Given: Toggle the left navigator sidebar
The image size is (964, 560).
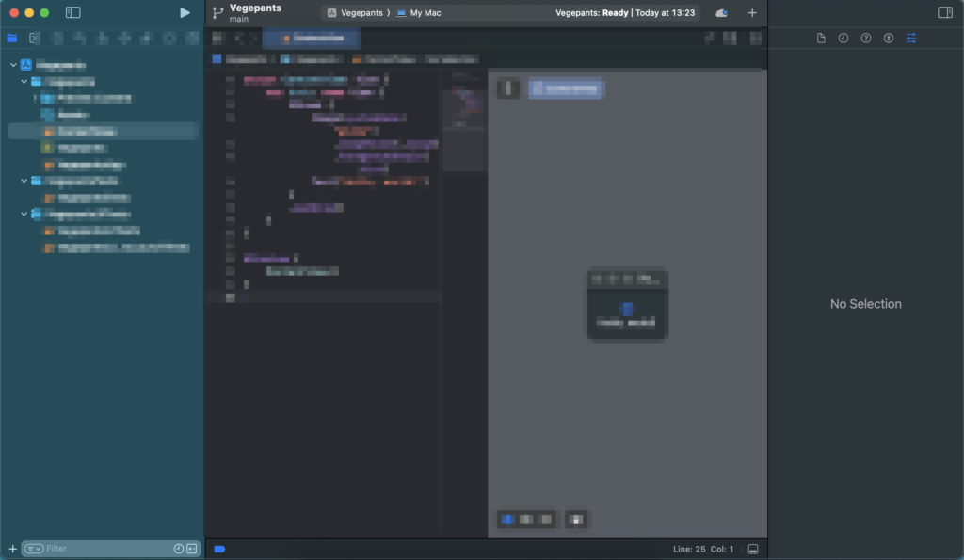Looking at the screenshot, I should 72,13.
